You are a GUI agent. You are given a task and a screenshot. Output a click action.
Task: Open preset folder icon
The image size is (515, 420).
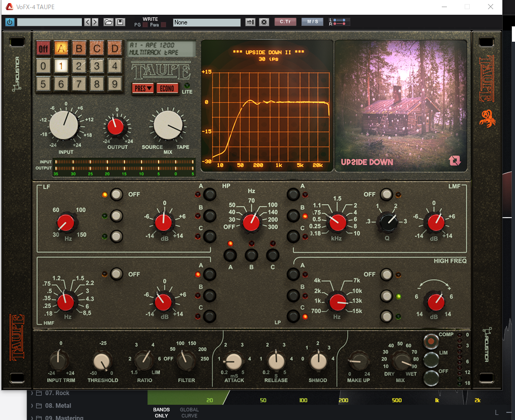click(108, 22)
